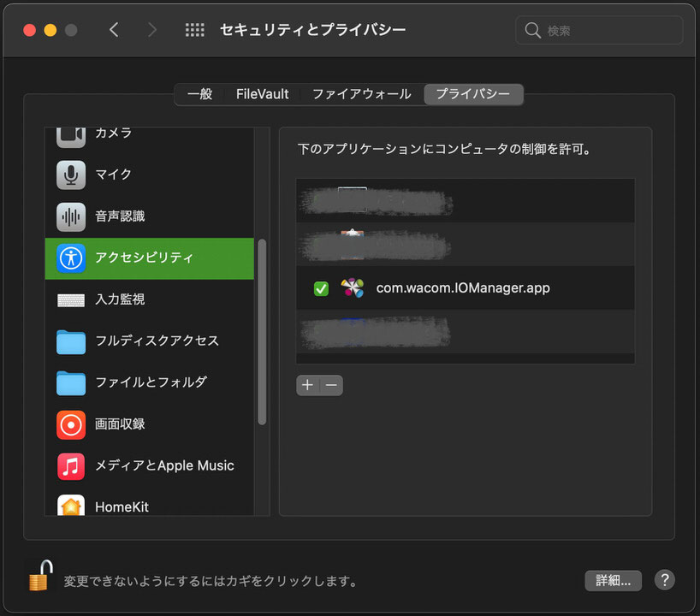Open フルディスクアクセス folder icon
Image resolution: width=700 pixels, height=616 pixels.
tap(71, 341)
